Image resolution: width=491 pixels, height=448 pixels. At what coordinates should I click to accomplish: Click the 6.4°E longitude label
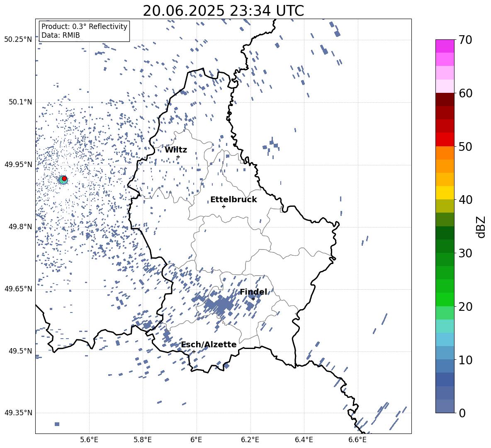pos(304,440)
